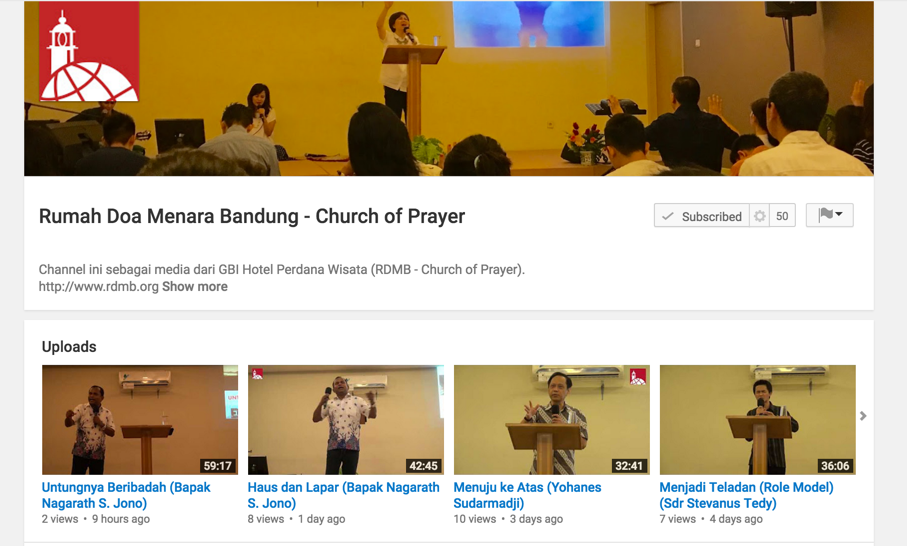Click title link Haus dan Lapar
907x546 pixels.
(344, 495)
